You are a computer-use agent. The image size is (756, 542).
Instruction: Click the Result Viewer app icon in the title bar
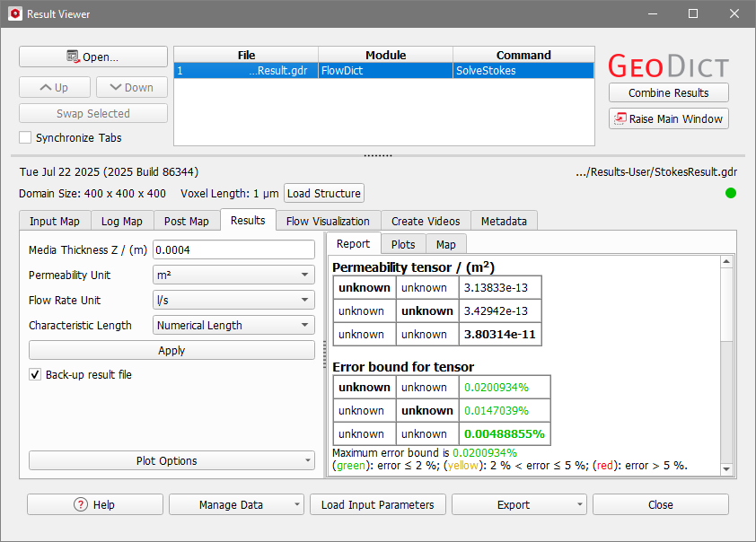(x=14, y=14)
